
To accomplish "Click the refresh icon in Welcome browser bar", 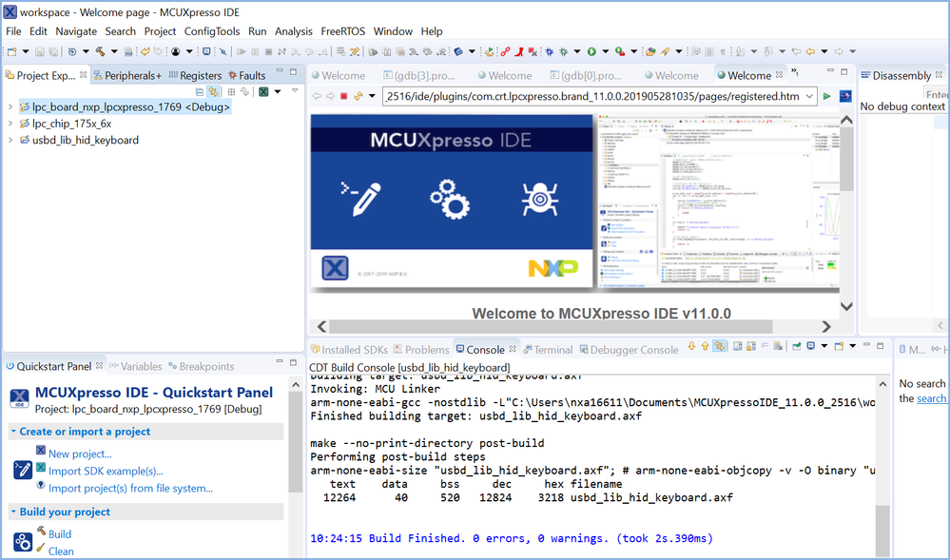I will pyautogui.click(x=359, y=96).
